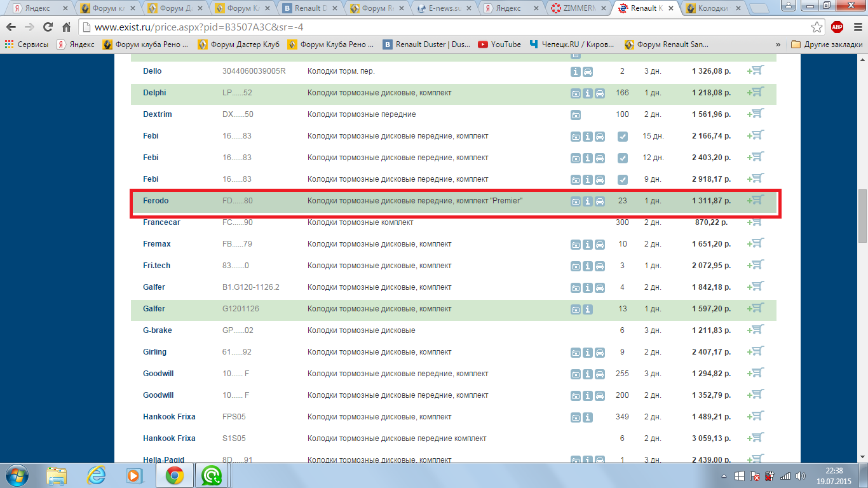Click the address bar URL
Viewport: 868px width, 488px height.
click(199, 27)
